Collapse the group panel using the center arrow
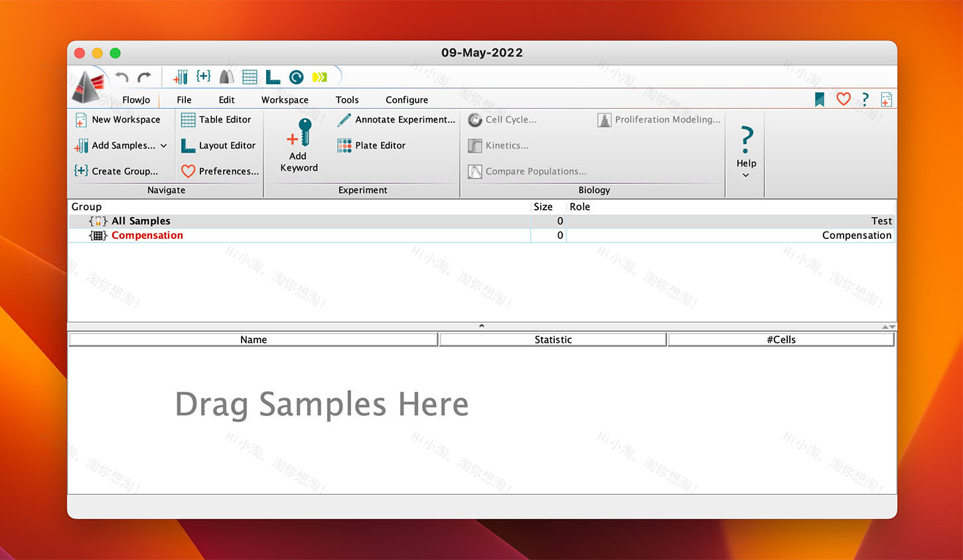963x560 pixels. (481, 325)
